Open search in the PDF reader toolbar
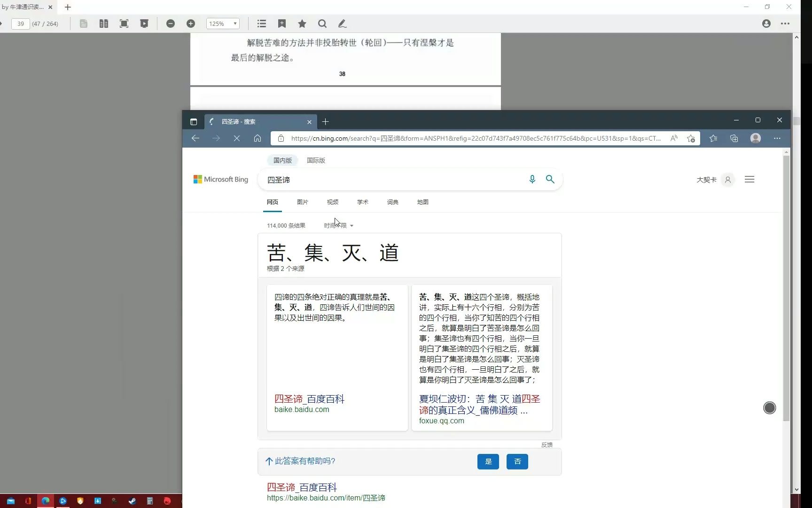 point(322,24)
